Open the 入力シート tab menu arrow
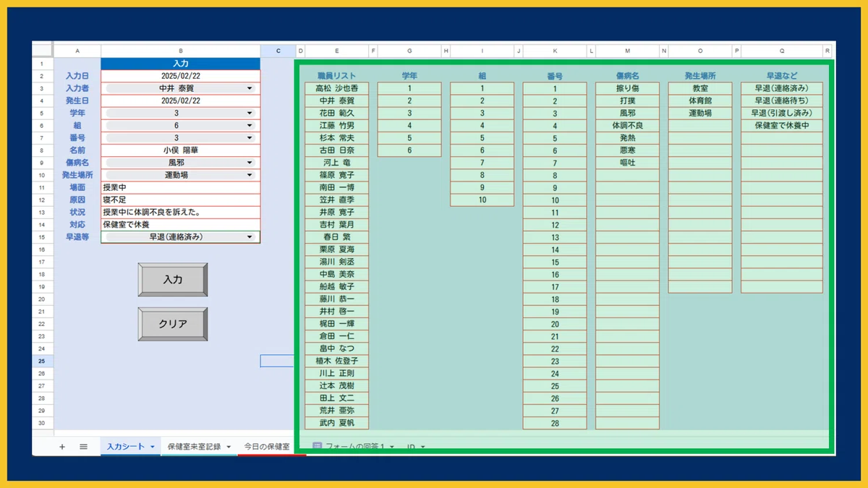Viewport: 868px width, 488px height. [x=153, y=447]
